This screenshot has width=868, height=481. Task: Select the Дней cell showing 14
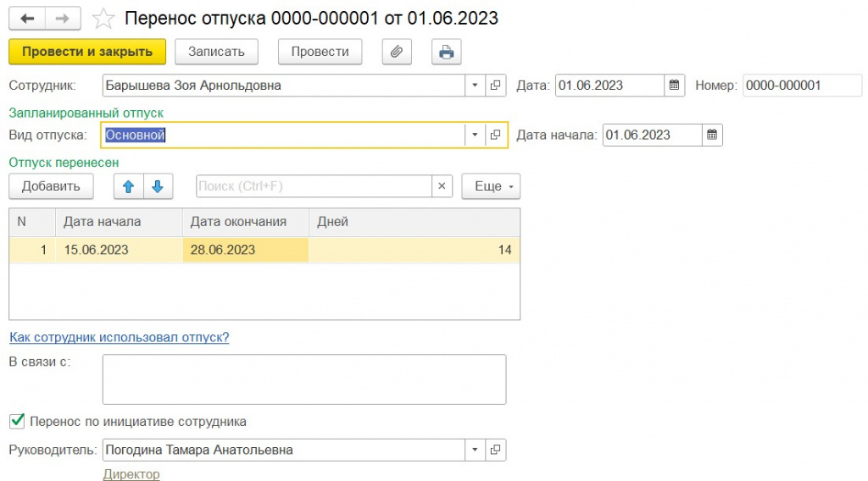click(x=414, y=250)
